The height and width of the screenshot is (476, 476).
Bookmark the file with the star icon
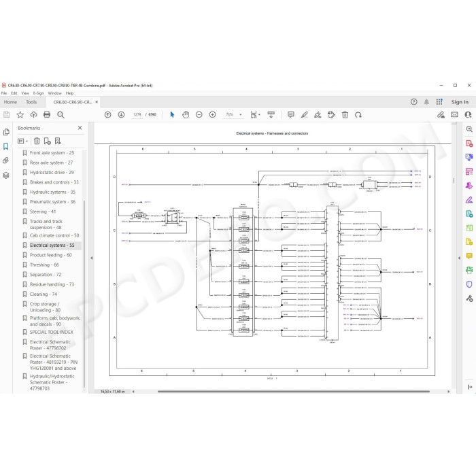(20, 115)
